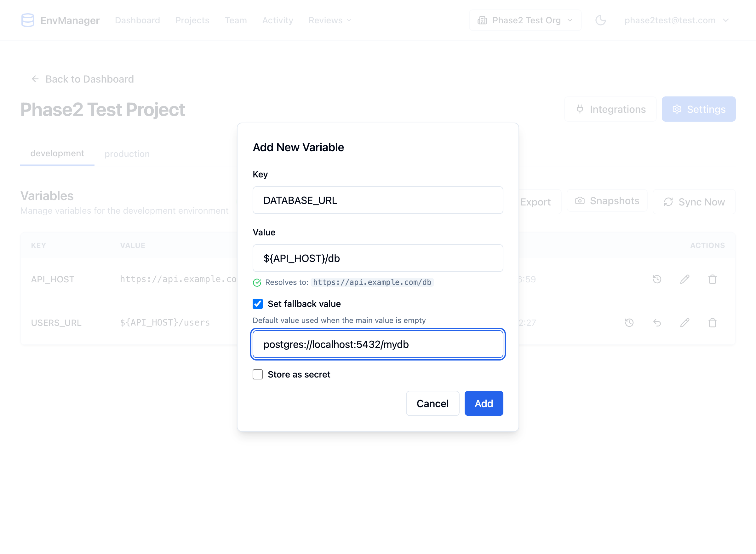Click the Integrations plug icon
This screenshot has height=554, width=756.
pyautogui.click(x=580, y=109)
